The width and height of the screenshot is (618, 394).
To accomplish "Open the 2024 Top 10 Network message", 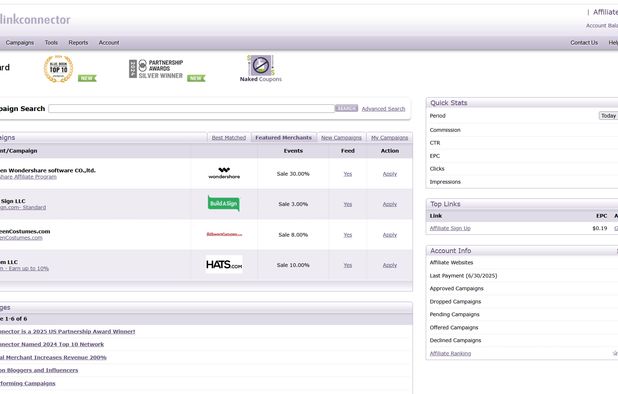I will pos(52,344).
